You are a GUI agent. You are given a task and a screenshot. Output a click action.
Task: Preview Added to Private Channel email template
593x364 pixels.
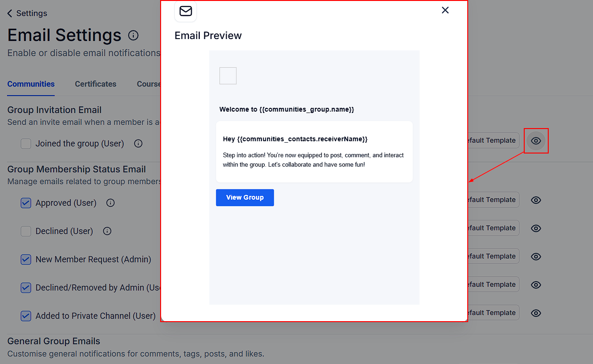(536, 313)
